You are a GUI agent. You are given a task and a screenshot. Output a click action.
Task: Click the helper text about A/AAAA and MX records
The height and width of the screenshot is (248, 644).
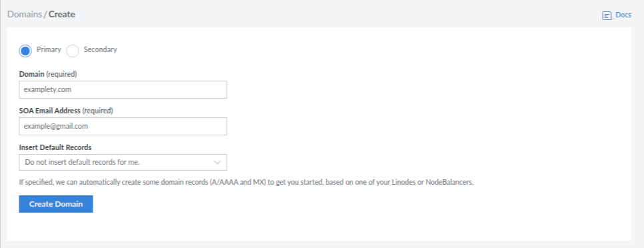click(247, 182)
